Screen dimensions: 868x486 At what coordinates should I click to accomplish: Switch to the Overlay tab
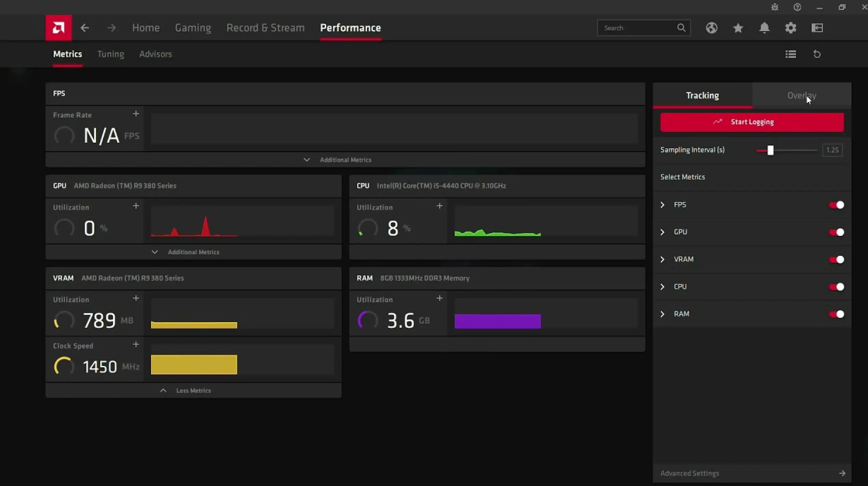[801, 95]
